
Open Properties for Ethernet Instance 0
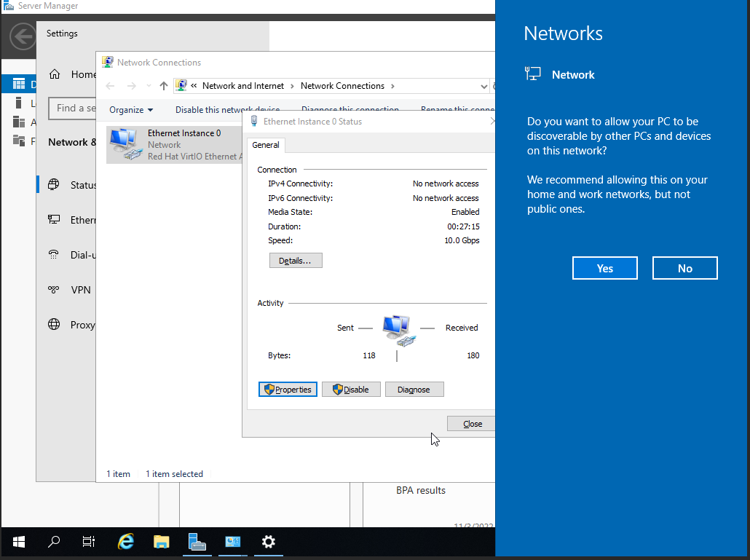pos(287,389)
